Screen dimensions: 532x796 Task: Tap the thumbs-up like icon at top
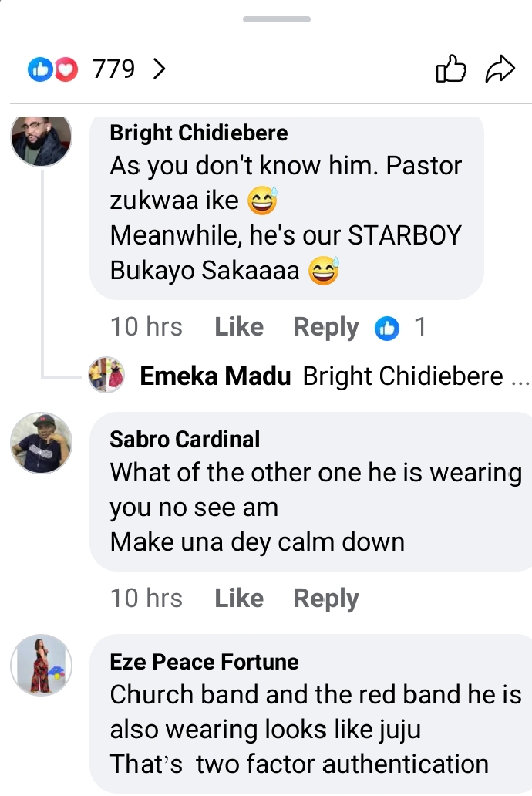[451, 69]
